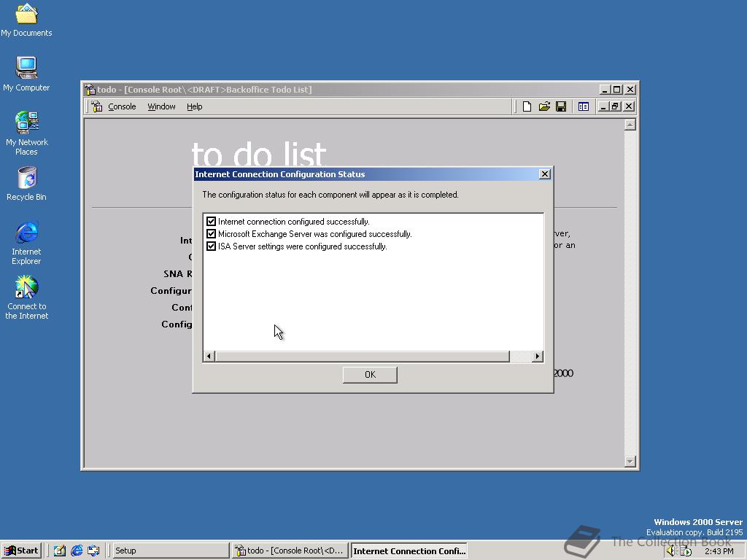
Task: Click the horizontal scrollbar thumb in status list
Action: point(362,356)
